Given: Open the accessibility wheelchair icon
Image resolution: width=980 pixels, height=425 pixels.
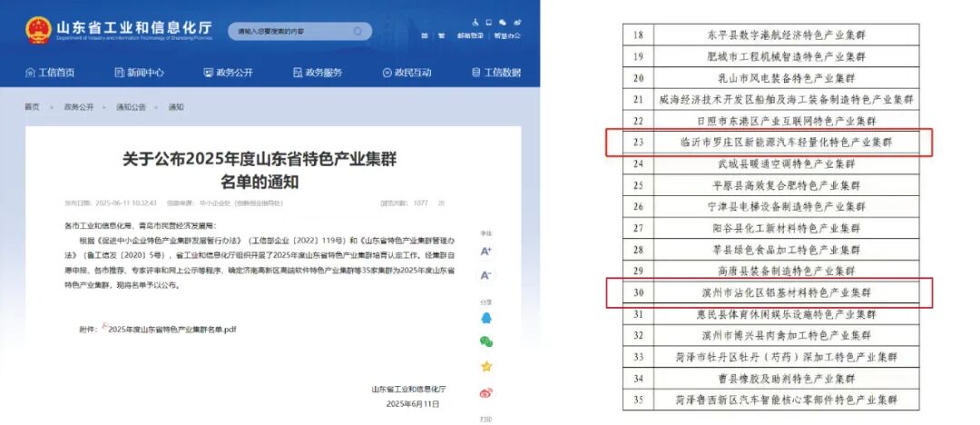Looking at the screenshot, I should click(x=475, y=22).
